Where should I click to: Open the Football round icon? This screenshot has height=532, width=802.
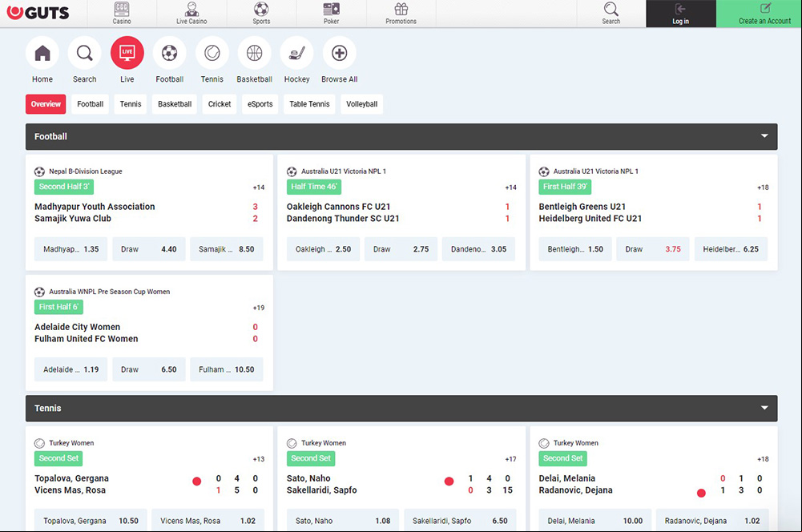[x=169, y=53]
